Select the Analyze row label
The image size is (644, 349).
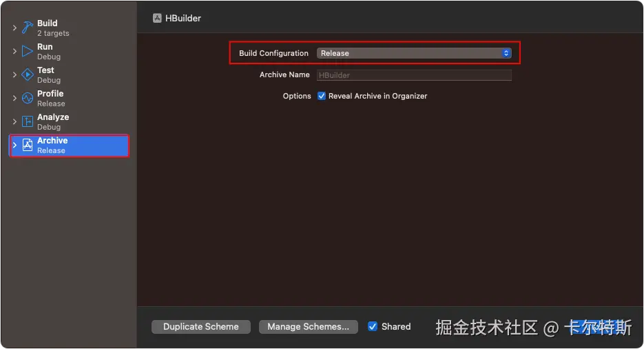point(53,117)
